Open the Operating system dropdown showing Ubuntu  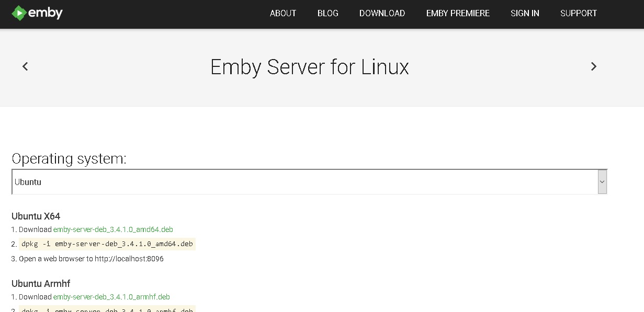coord(309,182)
